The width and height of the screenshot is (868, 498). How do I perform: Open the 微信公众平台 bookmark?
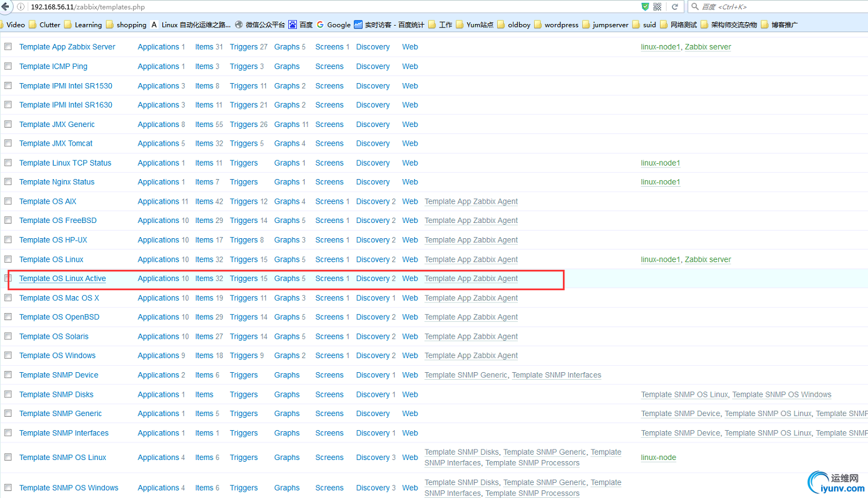pos(260,25)
